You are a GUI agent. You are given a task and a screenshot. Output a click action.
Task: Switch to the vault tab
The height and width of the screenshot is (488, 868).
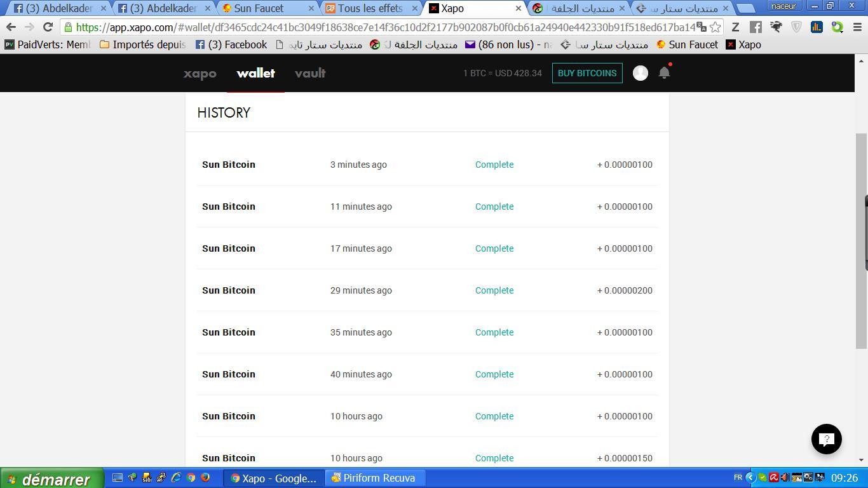[x=310, y=73]
